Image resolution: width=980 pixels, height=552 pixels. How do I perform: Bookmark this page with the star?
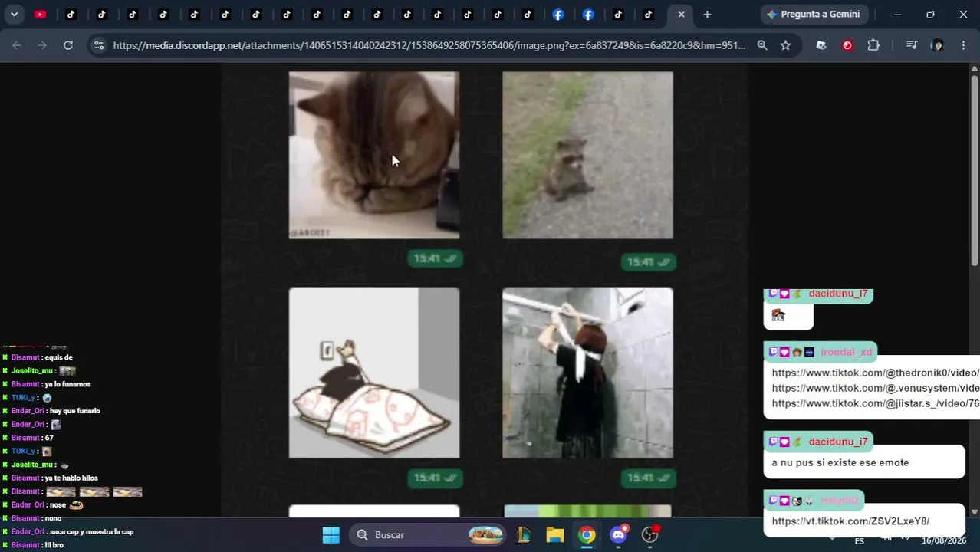(x=785, y=45)
